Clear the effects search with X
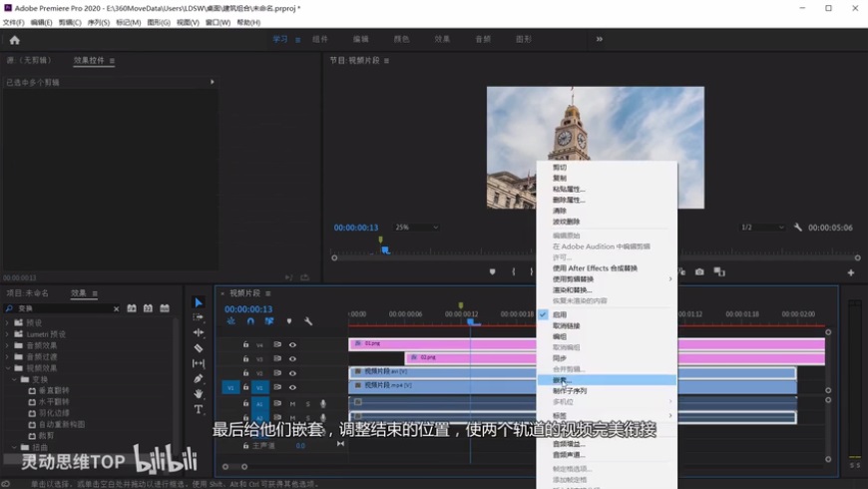 click(x=117, y=309)
